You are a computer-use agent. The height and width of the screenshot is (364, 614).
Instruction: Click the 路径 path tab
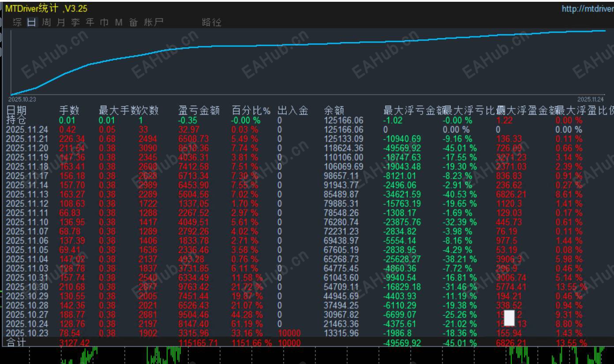212,22
